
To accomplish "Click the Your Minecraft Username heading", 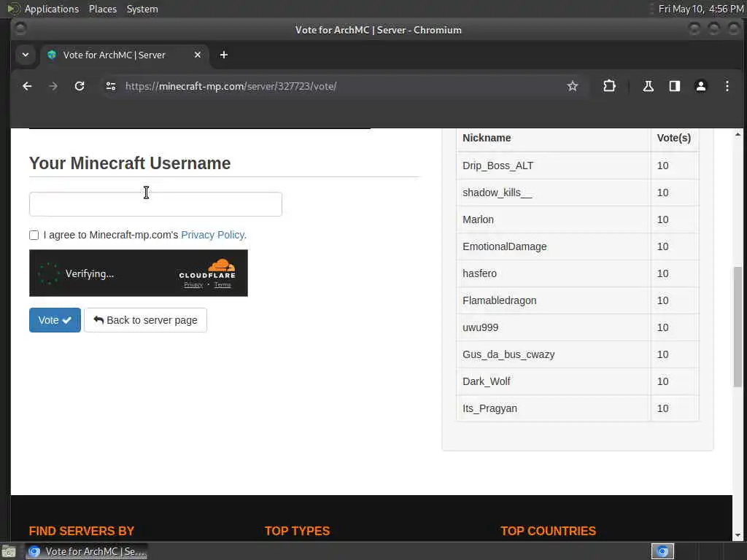I will [x=130, y=163].
